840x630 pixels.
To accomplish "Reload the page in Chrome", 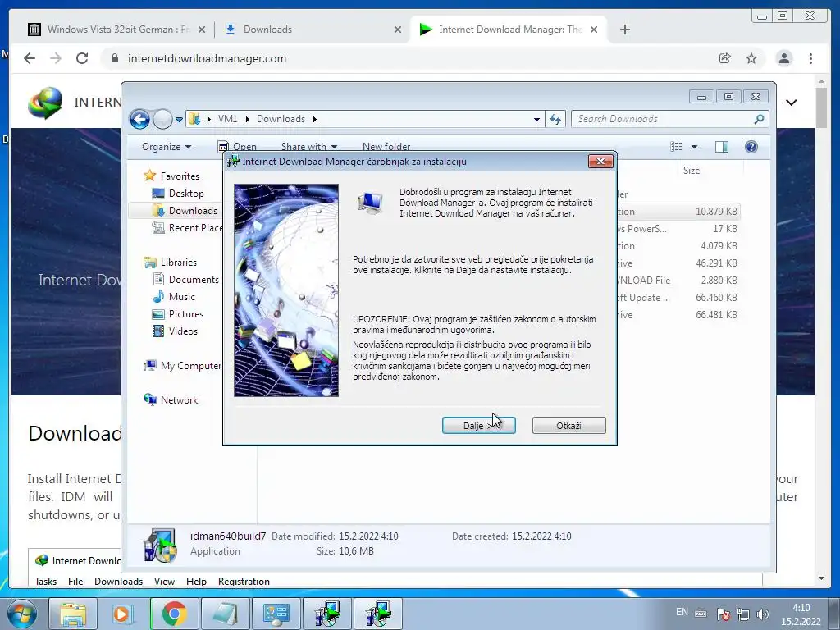I will click(82, 58).
